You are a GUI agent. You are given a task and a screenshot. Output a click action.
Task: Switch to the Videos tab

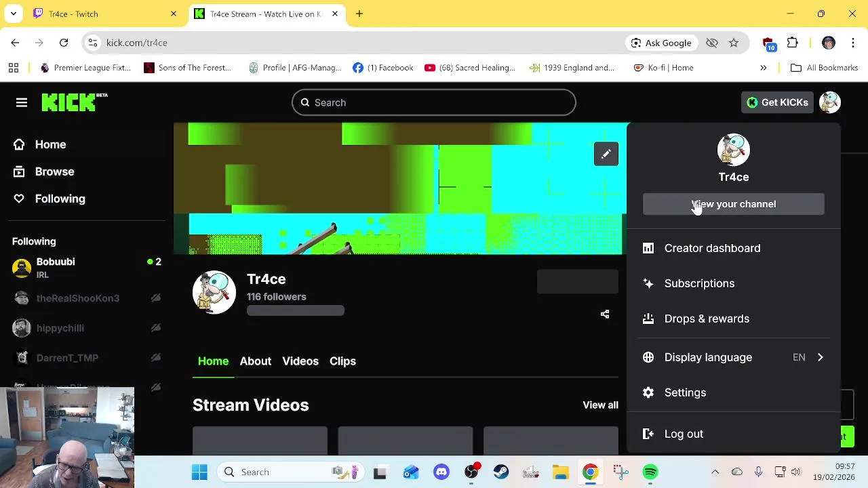click(x=300, y=361)
